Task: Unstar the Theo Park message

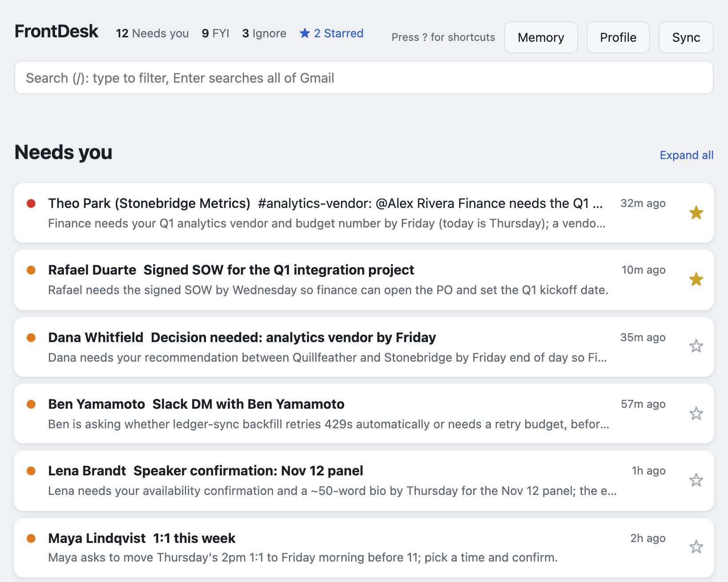Action: tap(696, 213)
